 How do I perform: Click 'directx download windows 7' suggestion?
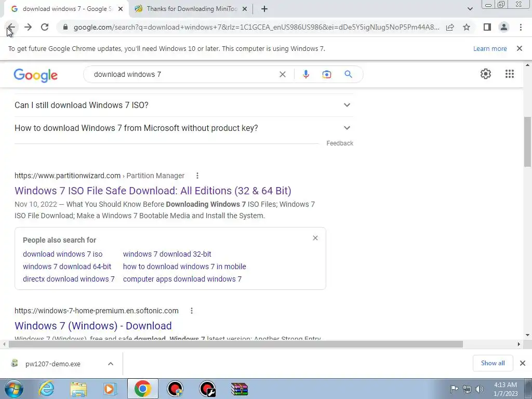(x=69, y=279)
